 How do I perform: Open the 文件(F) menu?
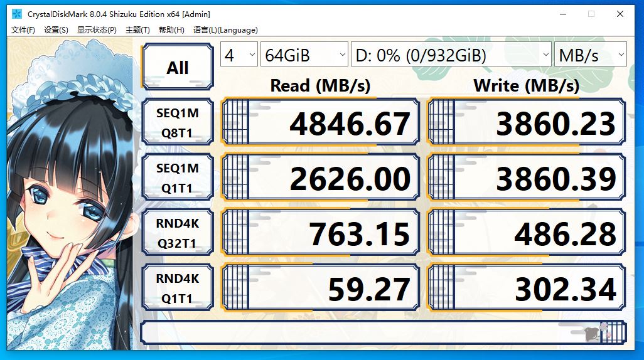[x=23, y=30]
